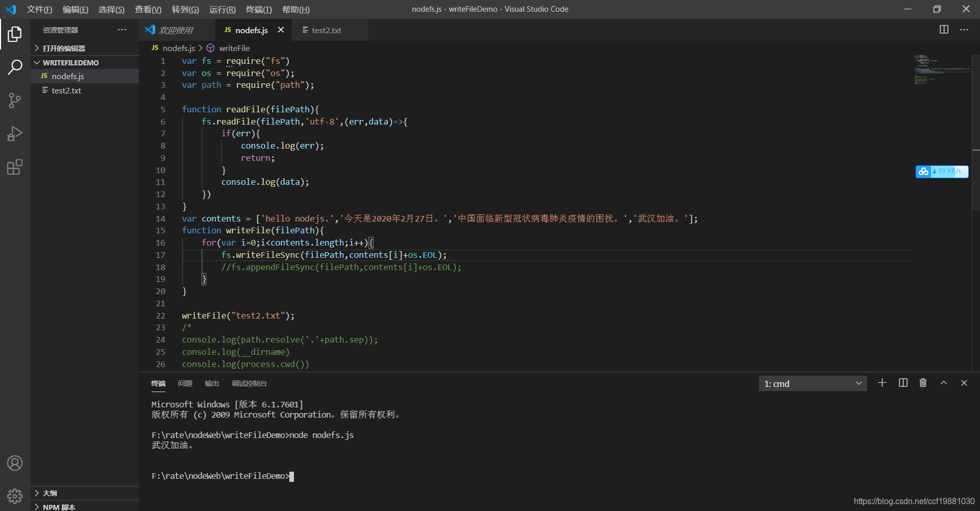Select the Search icon in activity bar
The height and width of the screenshot is (511, 980).
coord(15,67)
